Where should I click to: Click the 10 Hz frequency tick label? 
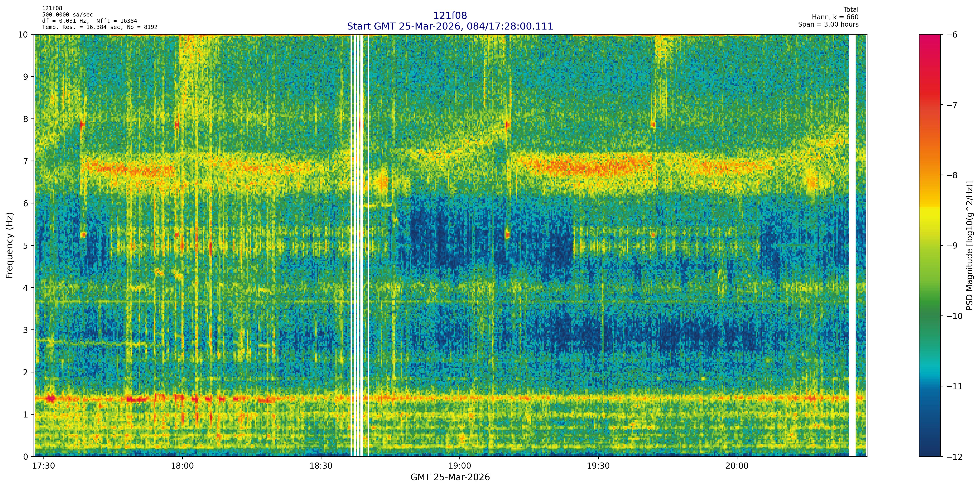[23, 35]
